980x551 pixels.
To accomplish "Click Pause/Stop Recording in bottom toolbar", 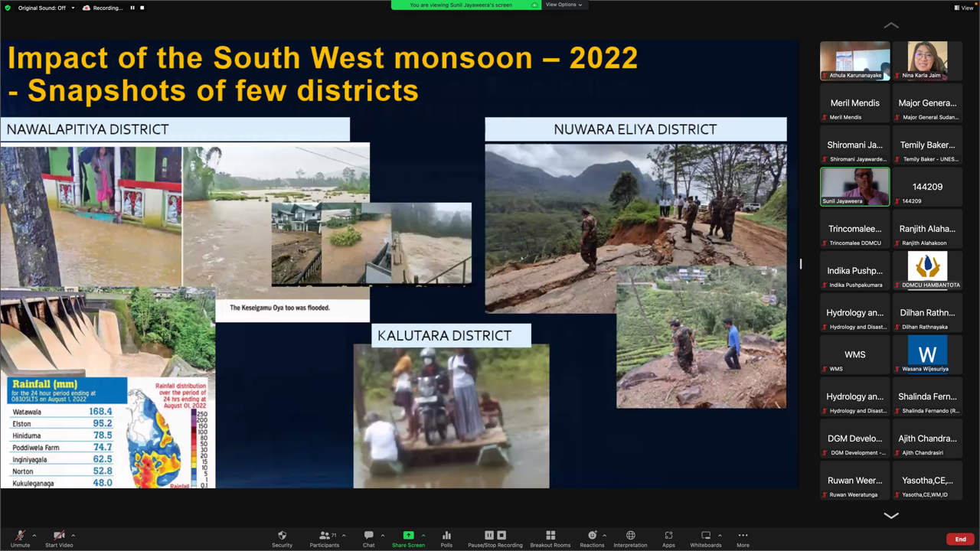I will tap(495, 539).
